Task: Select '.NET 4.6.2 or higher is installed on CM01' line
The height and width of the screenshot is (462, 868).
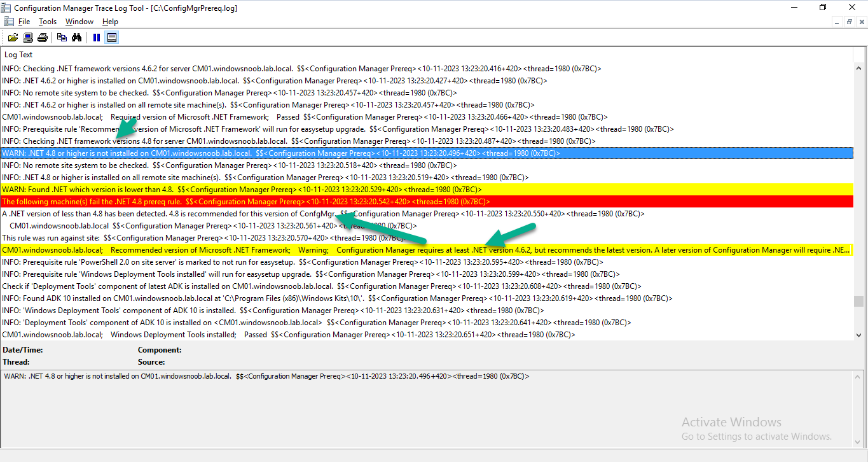Action: coord(427,81)
